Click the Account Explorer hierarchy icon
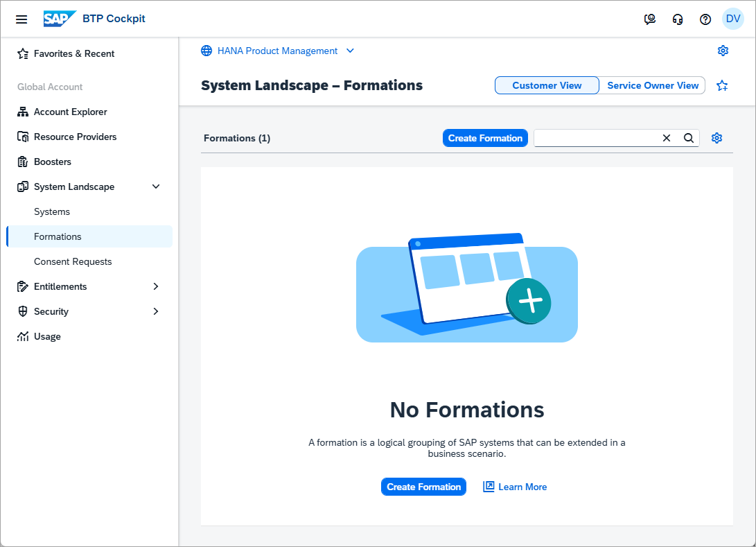This screenshot has height=547, width=756. tap(23, 112)
